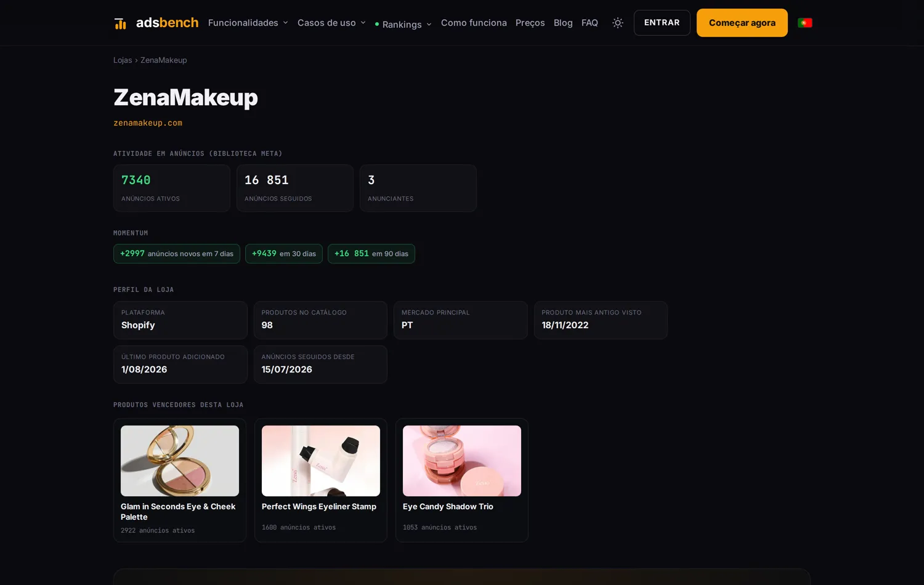Click the 2922 anúncios ativos text
Screen dimensions: 924x585
click(158, 531)
